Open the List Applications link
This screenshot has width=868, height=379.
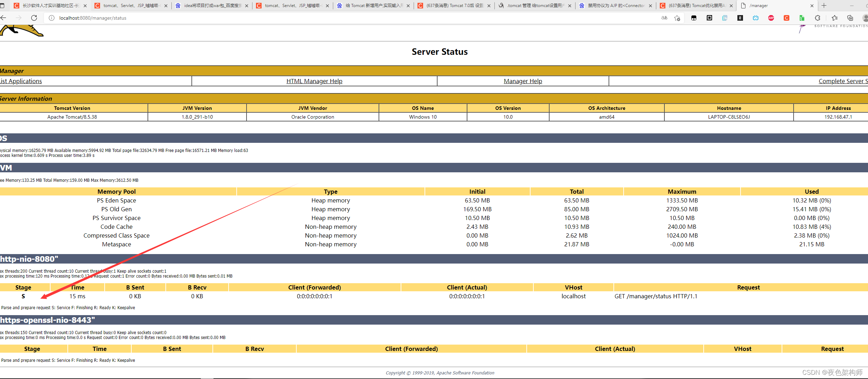click(x=21, y=81)
